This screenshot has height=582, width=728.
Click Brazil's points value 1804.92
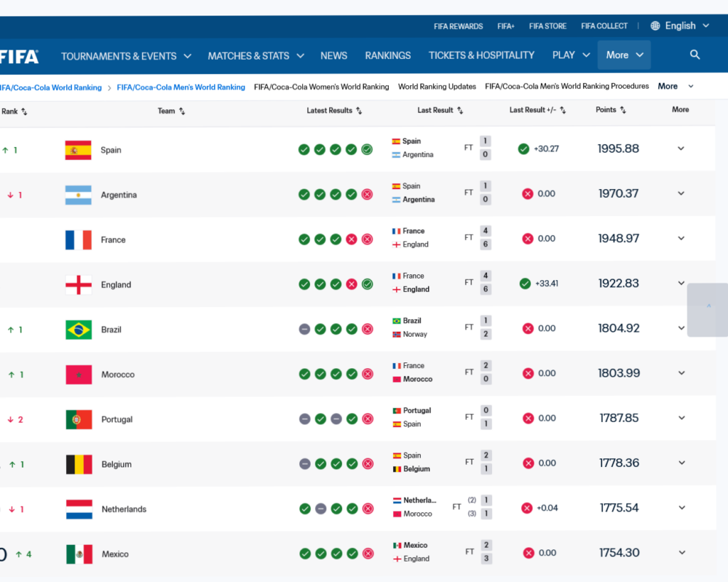point(619,328)
